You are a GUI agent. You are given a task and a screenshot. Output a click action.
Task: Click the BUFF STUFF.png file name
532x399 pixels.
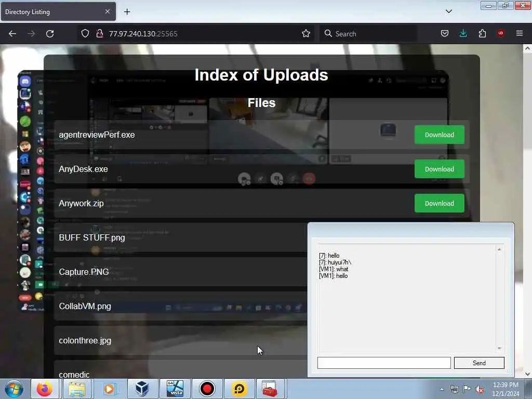click(92, 237)
